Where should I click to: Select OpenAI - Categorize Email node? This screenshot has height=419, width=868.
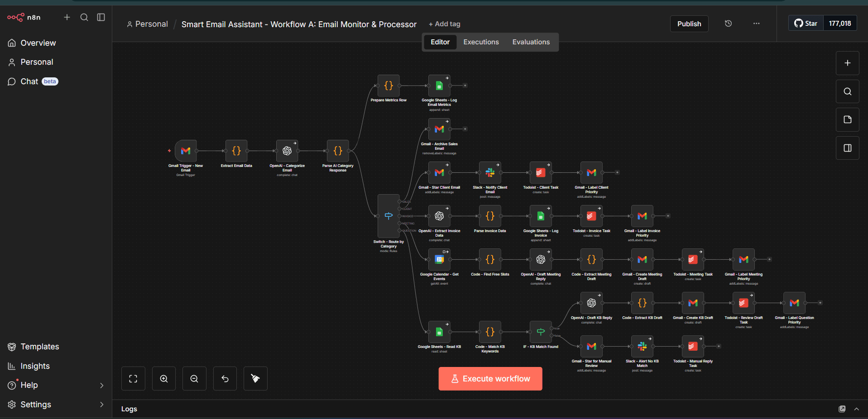coord(287,151)
